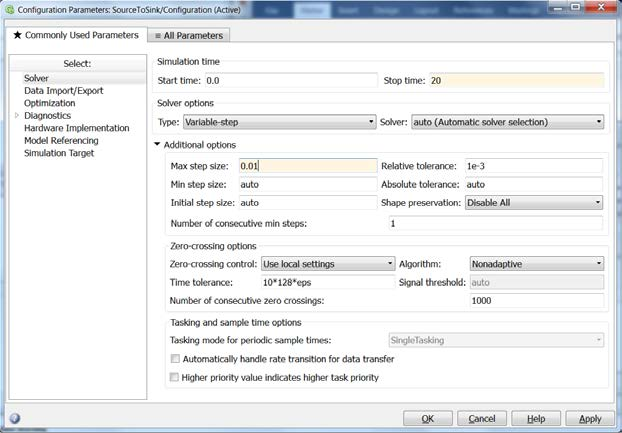
Task: Expand the Diagnostics tree node
Action: 15,116
